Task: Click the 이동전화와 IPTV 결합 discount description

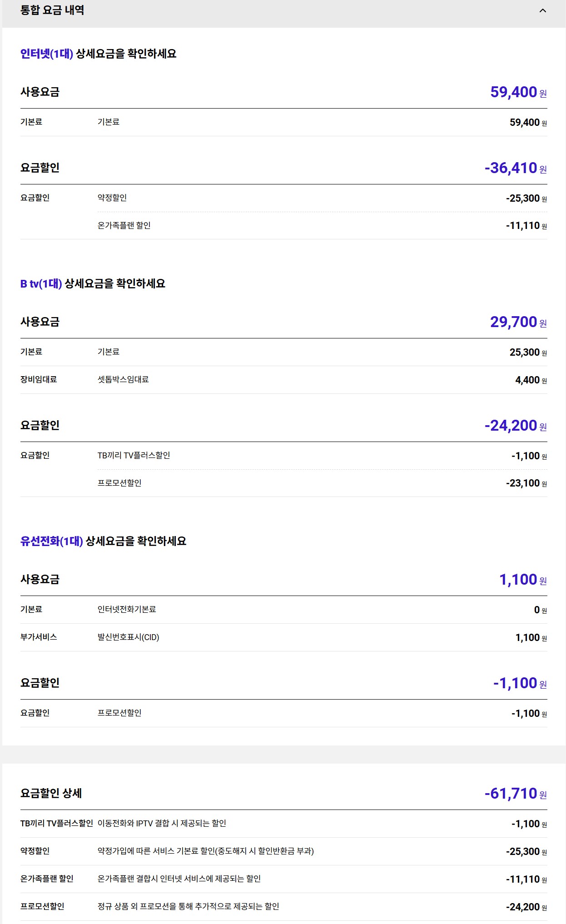Action: pyautogui.click(x=162, y=823)
